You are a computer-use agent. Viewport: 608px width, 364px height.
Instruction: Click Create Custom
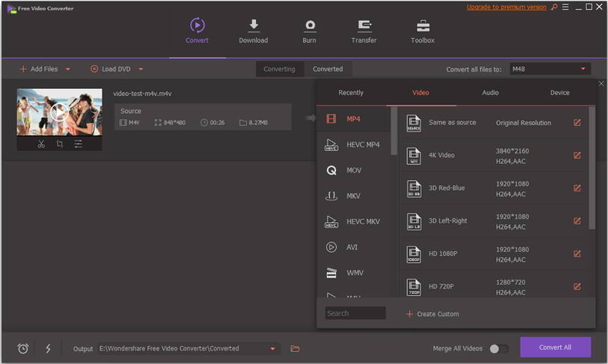point(432,314)
